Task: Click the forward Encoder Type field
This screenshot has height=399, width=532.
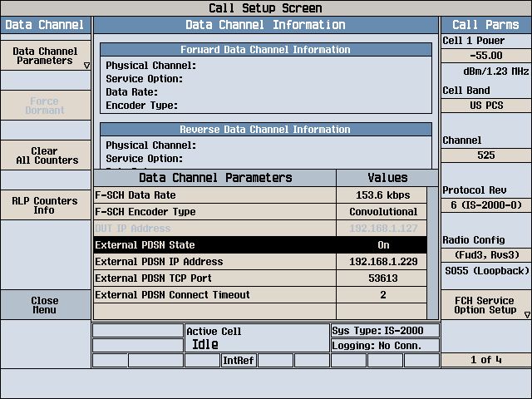Action: 142,106
